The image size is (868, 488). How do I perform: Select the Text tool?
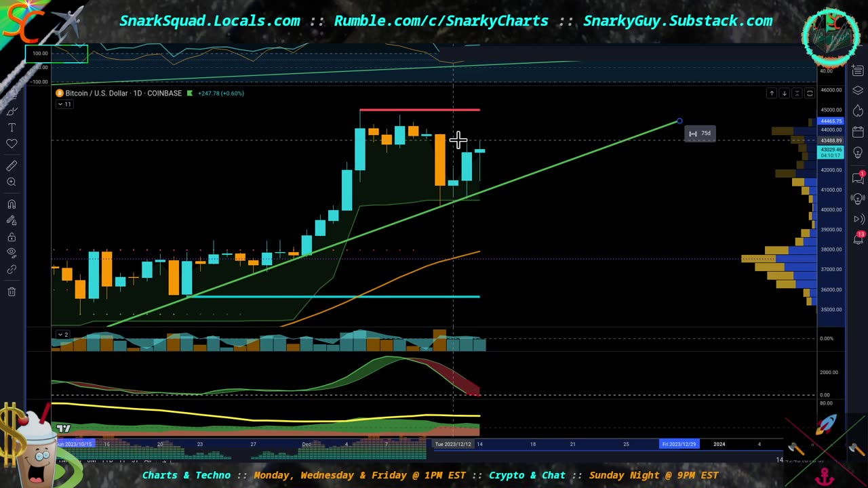tap(12, 128)
